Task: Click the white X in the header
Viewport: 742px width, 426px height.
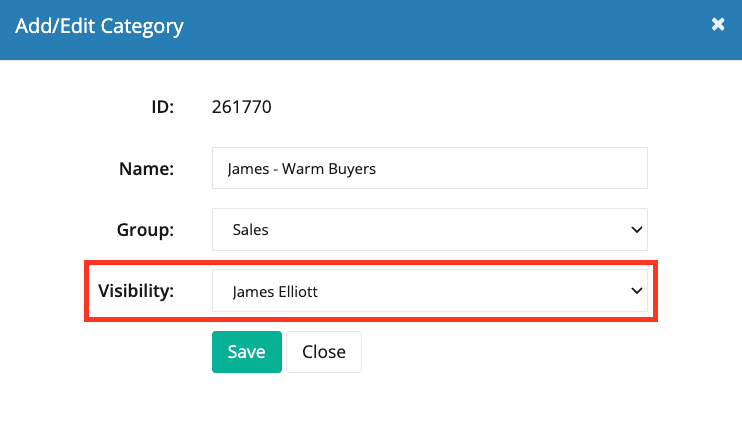Action: tap(718, 24)
